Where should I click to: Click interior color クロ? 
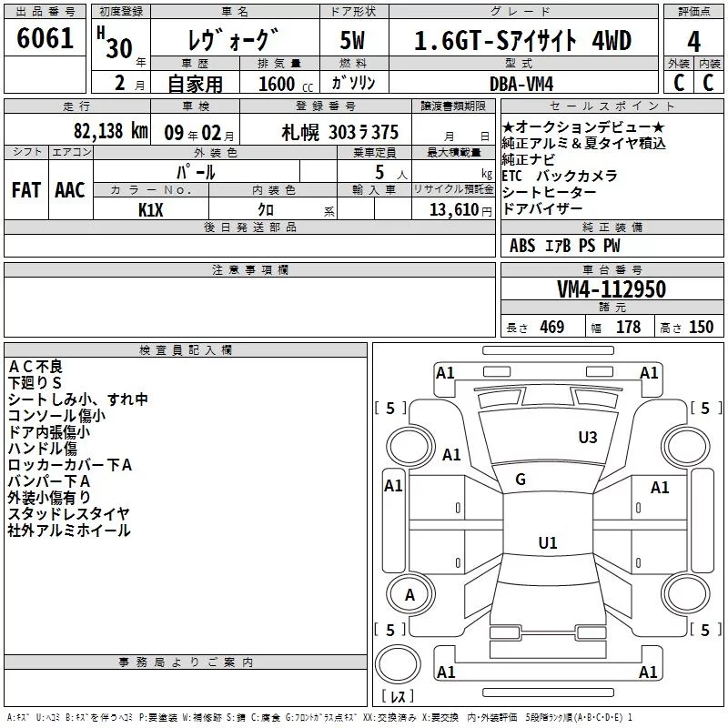click(x=266, y=210)
